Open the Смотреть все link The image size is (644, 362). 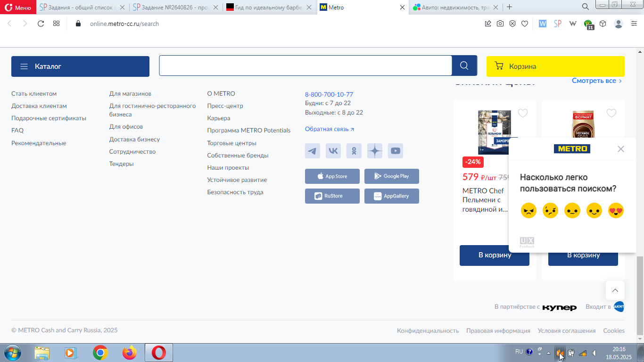(597, 81)
